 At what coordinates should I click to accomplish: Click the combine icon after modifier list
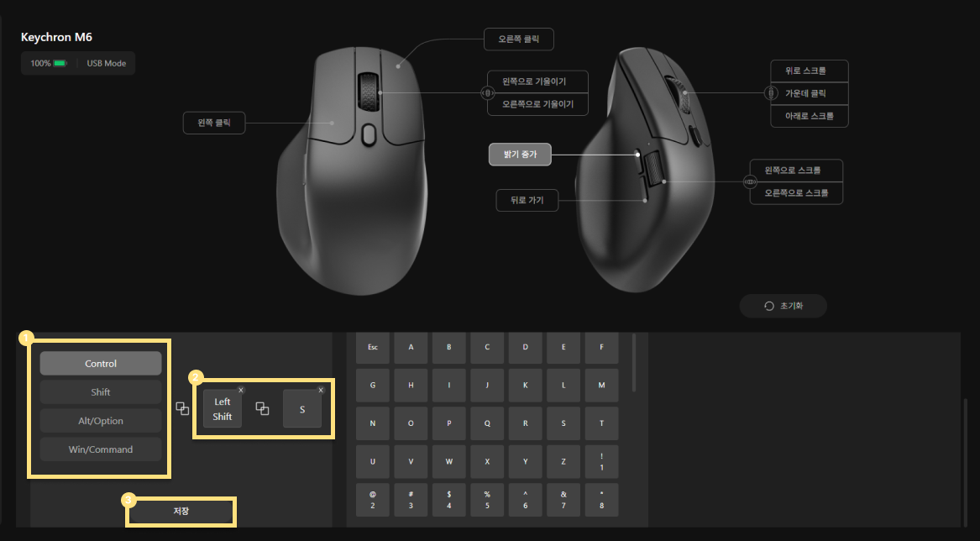tap(182, 408)
